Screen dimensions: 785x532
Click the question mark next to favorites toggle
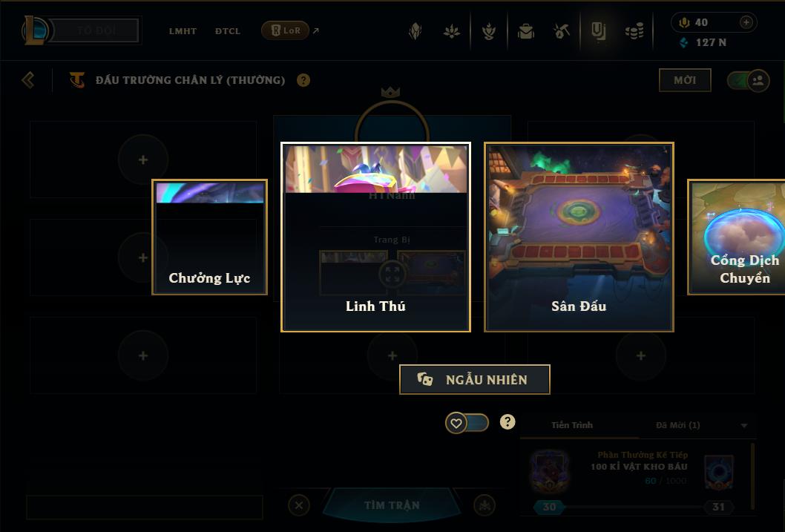click(x=508, y=422)
